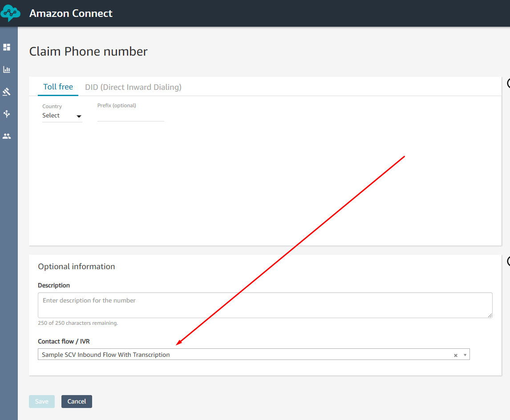510x420 pixels.
Task: Open the Country select dropdown
Action: 62,116
